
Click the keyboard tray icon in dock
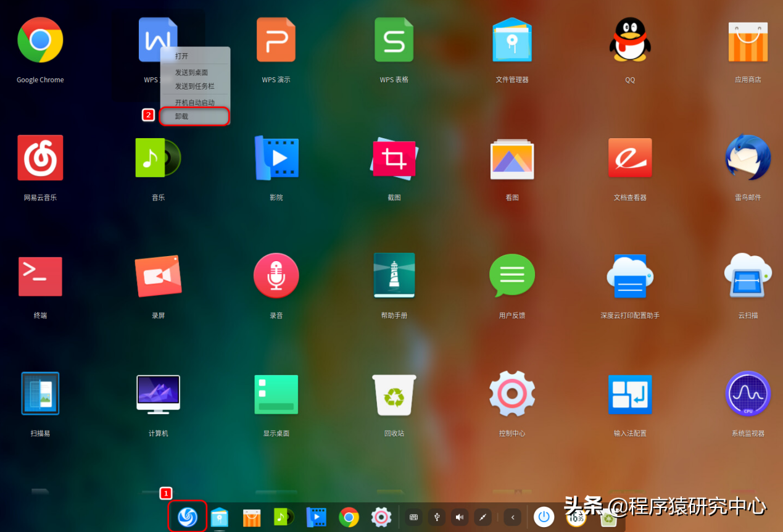click(413, 517)
